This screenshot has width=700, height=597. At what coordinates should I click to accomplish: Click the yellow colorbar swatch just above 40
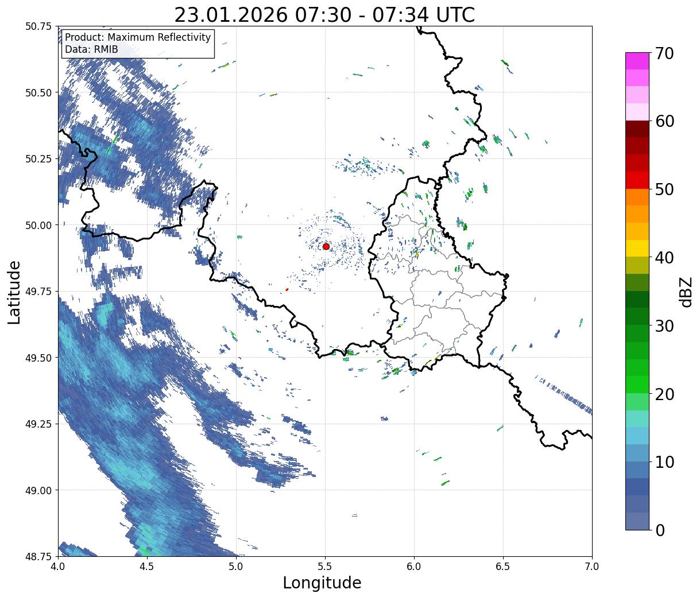[x=637, y=249]
